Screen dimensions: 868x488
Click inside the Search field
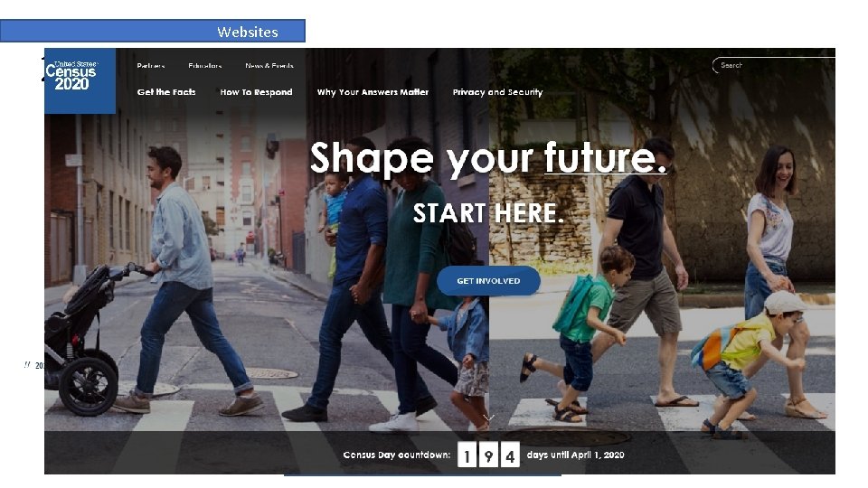[x=774, y=65]
